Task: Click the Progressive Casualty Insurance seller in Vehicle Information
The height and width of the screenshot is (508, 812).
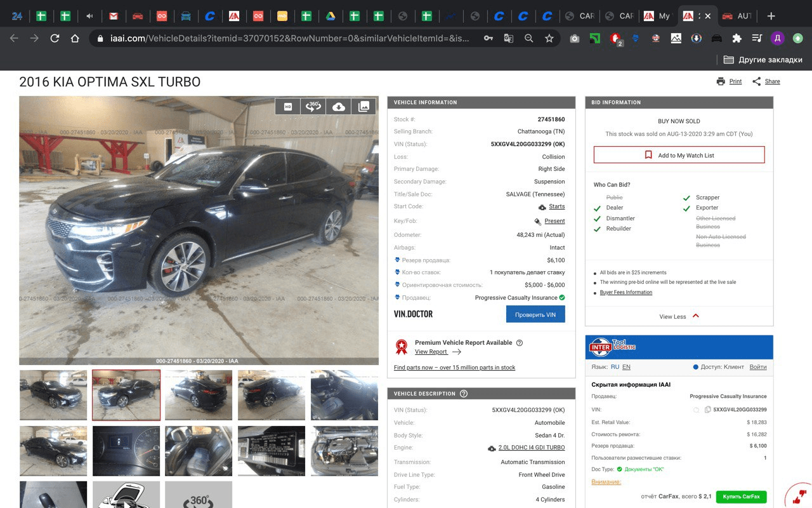Action: pyautogui.click(x=516, y=298)
